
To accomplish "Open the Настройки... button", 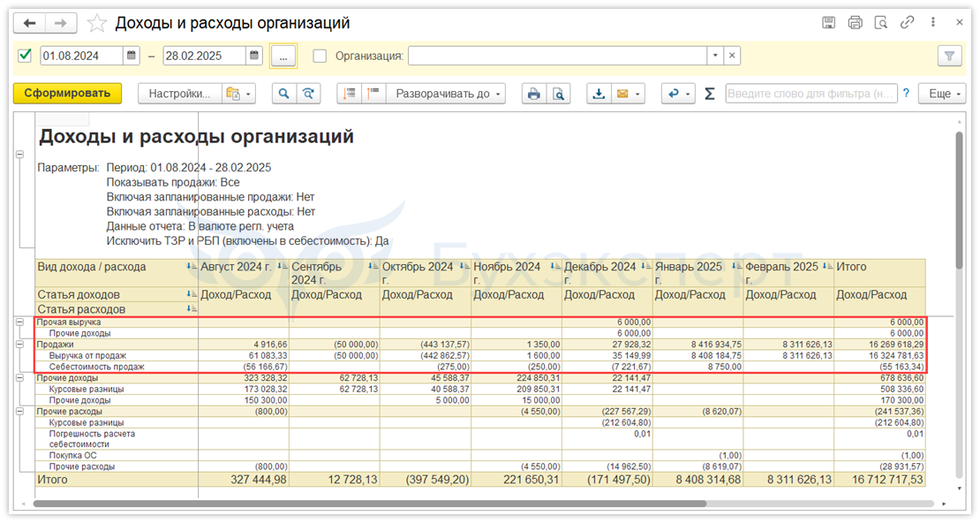I will pyautogui.click(x=179, y=94).
